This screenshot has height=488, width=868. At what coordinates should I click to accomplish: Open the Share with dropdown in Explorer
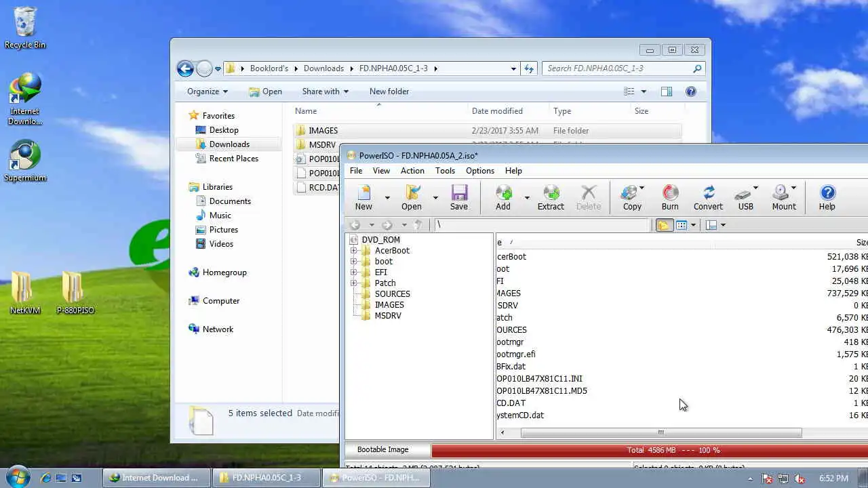click(325, 91)
